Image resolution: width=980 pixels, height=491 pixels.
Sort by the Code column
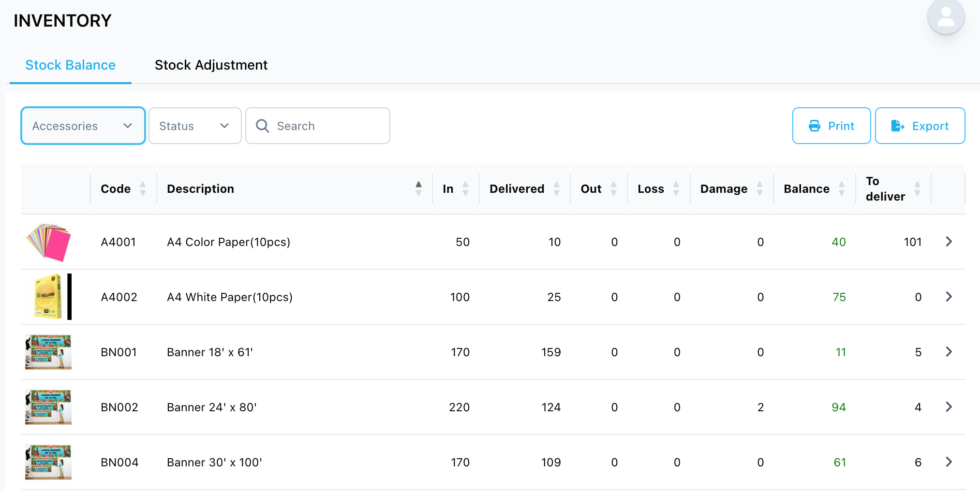(x=143, y=188)
